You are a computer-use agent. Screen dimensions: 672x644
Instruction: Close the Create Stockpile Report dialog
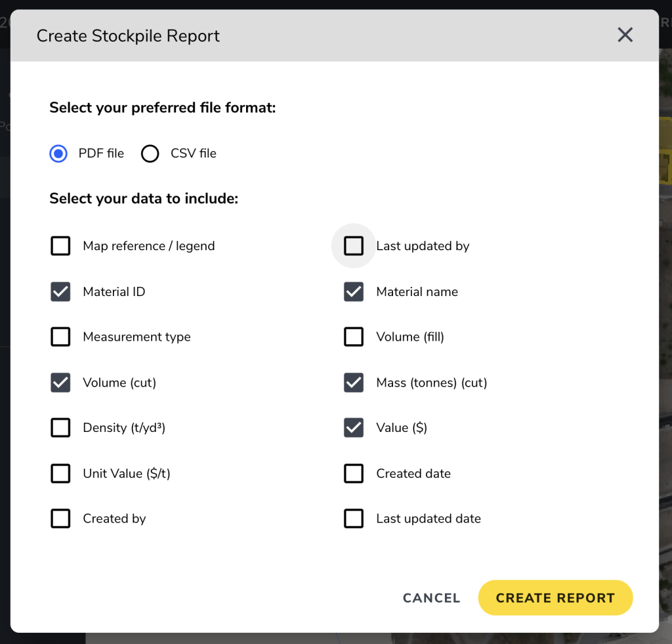(x=625, y=35)
